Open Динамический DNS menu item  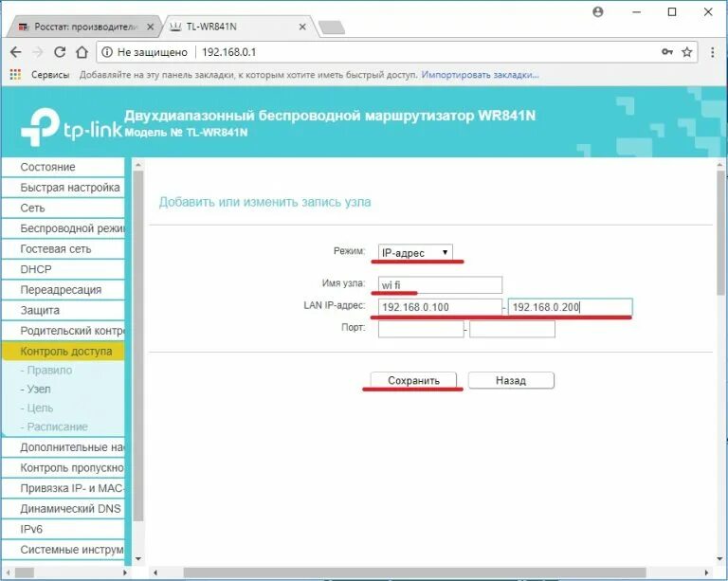[x=64, y=509]
